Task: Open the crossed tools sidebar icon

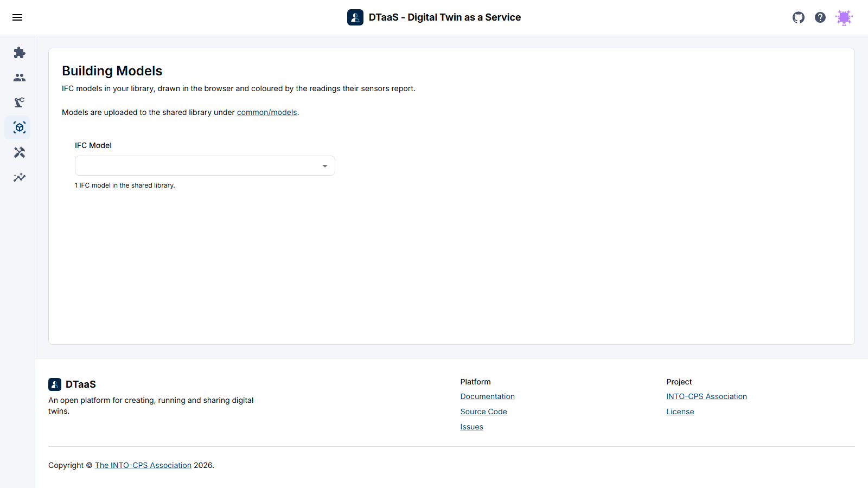Action: click(20, 152)
